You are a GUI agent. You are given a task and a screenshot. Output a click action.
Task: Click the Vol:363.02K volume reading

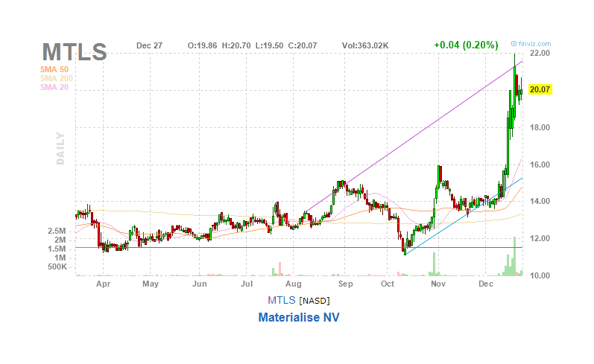pyautogui.click(x=365, y=46)
